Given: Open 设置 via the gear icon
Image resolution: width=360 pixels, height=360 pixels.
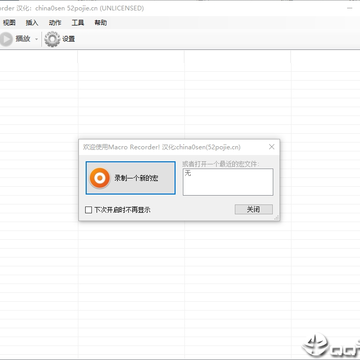Looking at the screenshot, I should point(52,39).
